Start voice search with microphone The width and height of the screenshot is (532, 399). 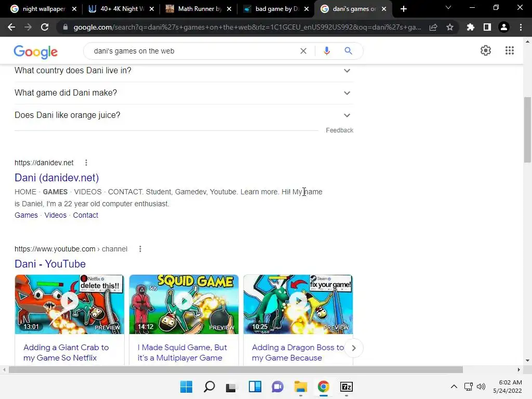pos(327,51)
